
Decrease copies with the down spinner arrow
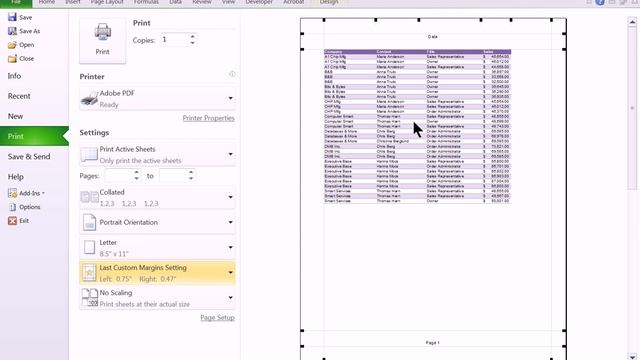(192, 43)
